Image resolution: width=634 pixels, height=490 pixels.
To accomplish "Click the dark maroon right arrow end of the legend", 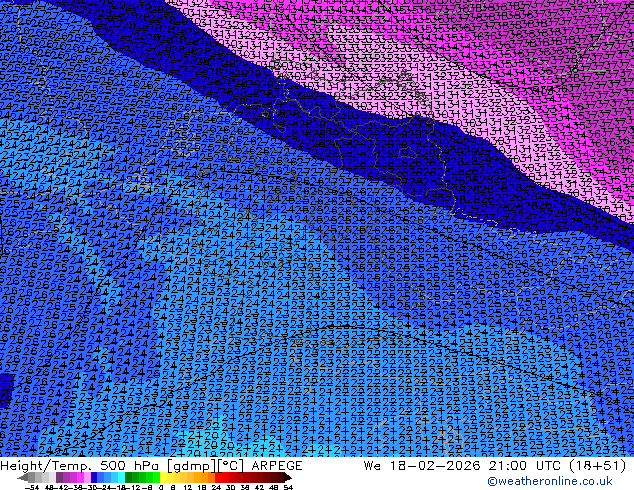I will [x=287, y=478].
